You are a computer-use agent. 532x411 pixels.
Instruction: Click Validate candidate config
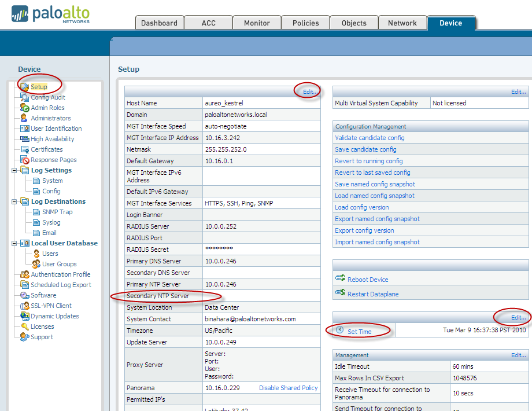[370, 138]
